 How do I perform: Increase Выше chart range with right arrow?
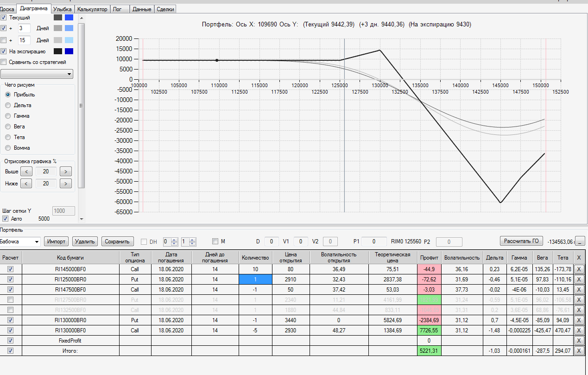66,172
